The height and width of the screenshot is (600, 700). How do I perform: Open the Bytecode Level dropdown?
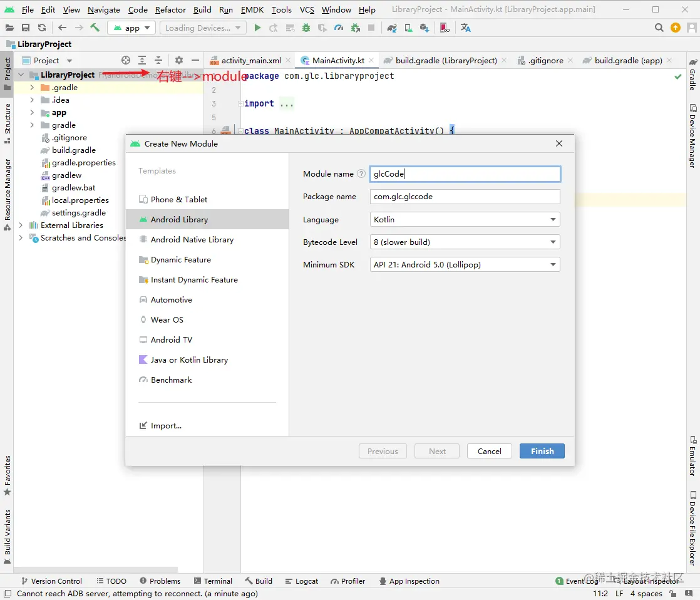(x=465, y=242)
